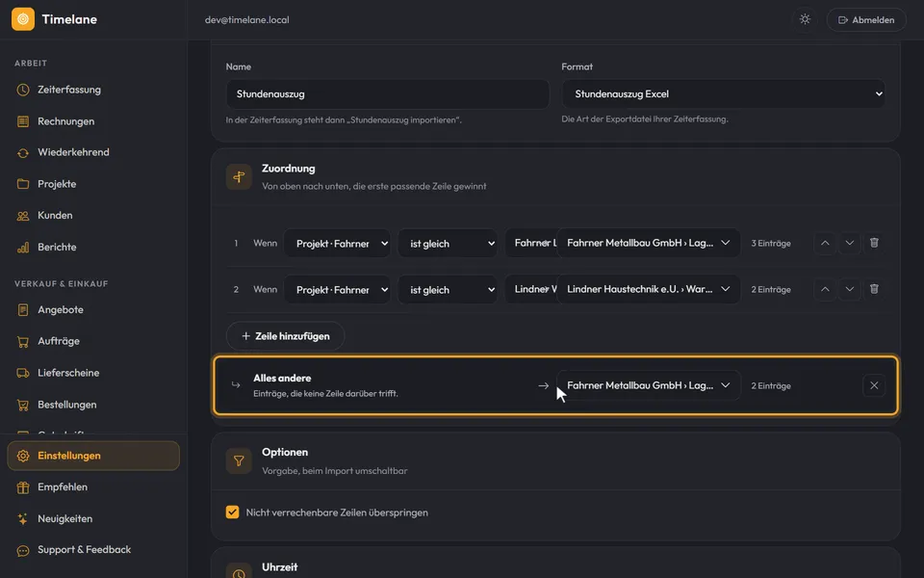This screenshot has height=578, width=924.
Task: Open row 2 Projekt field dropdown
Action: click(x=337, y=290)
